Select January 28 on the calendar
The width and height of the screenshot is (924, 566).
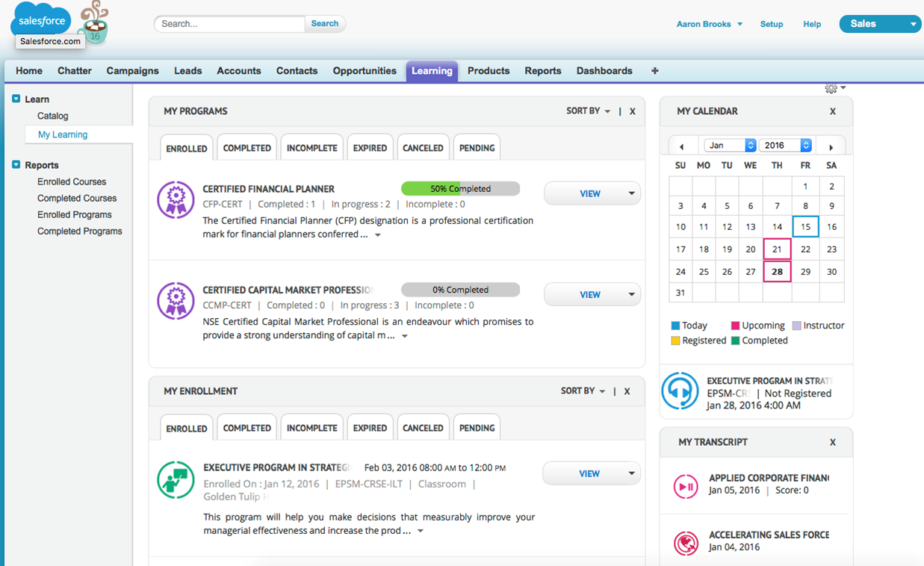coord(777,272)
